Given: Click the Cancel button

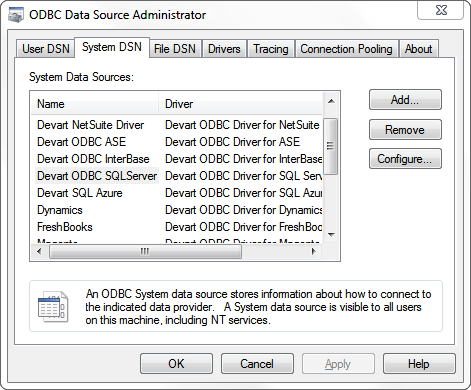Looking at the screenshot, I should click(x=257, y=364).
